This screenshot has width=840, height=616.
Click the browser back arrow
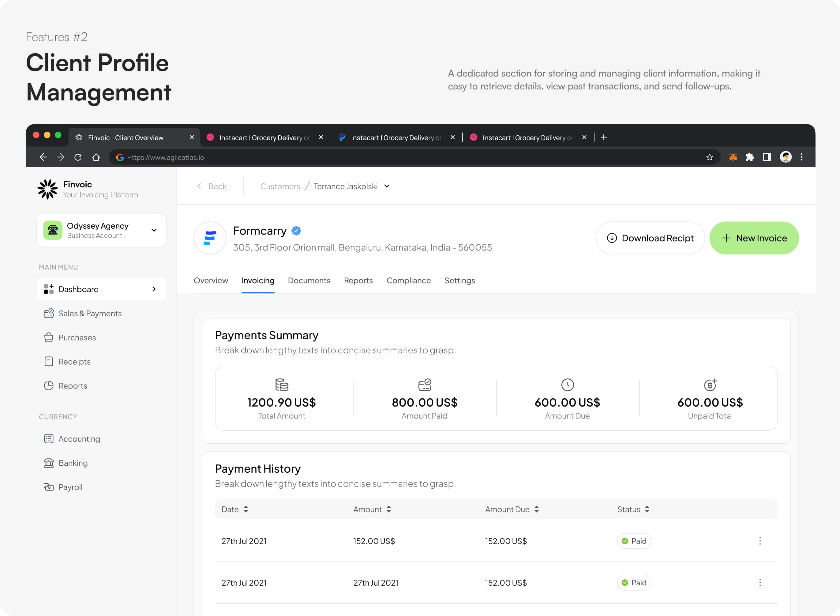pyautogui.click(x=43, y=157)
